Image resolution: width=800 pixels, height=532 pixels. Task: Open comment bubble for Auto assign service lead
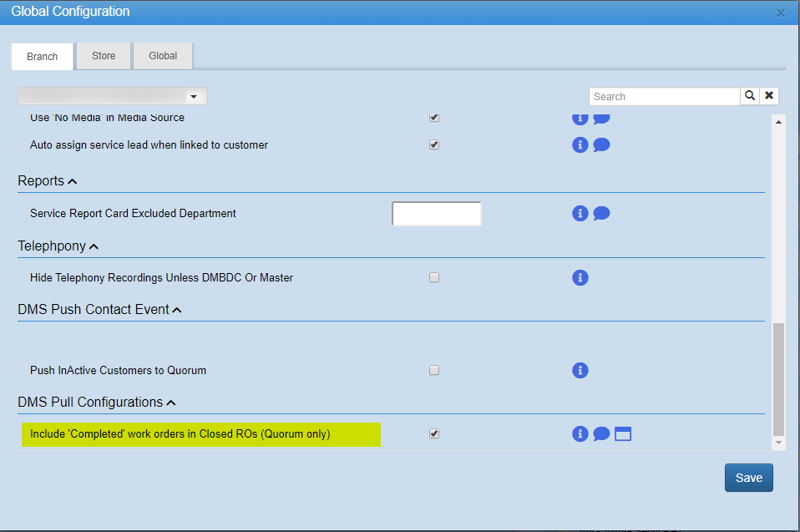click(601, 145)
